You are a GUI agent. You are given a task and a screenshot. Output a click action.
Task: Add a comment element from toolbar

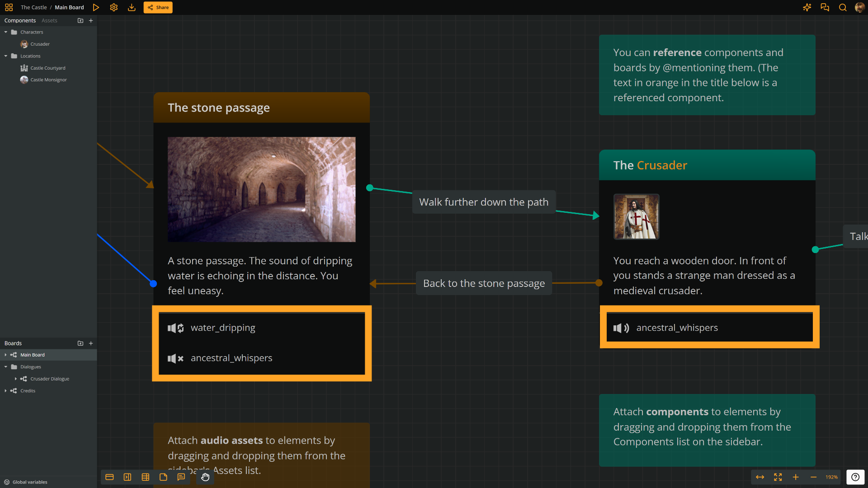point(181,477)
